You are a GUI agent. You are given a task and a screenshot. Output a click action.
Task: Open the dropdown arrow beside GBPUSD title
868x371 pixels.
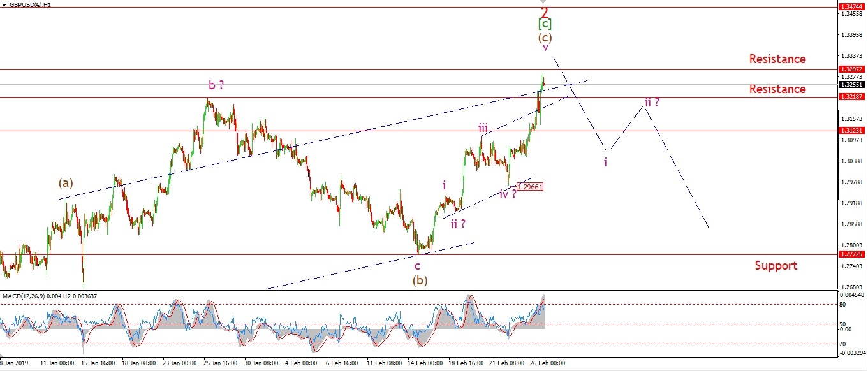[4, 4]
